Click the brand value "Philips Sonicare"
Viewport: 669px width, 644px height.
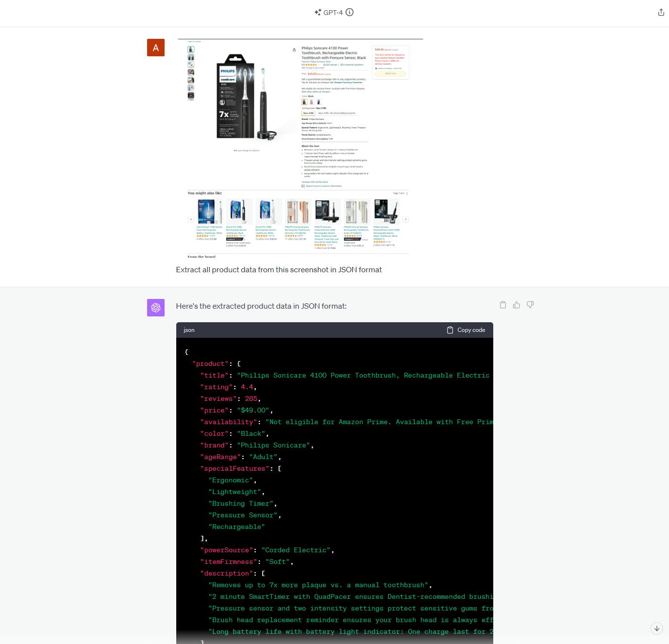pyautogui.click(x=274, y=446)
